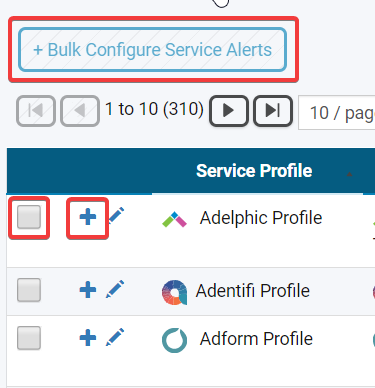Select the Adentifi Profile name
Screen dimensions: 375x388
[x=253, y=291]
